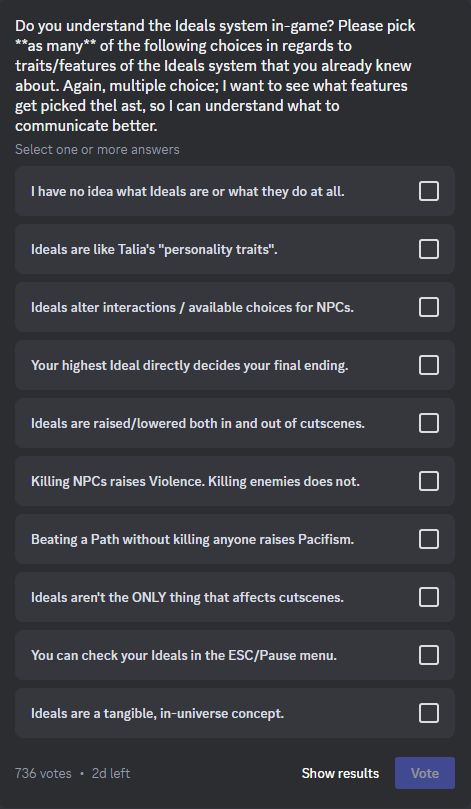Select checkbox for Ideals alter interactions option

429,307
